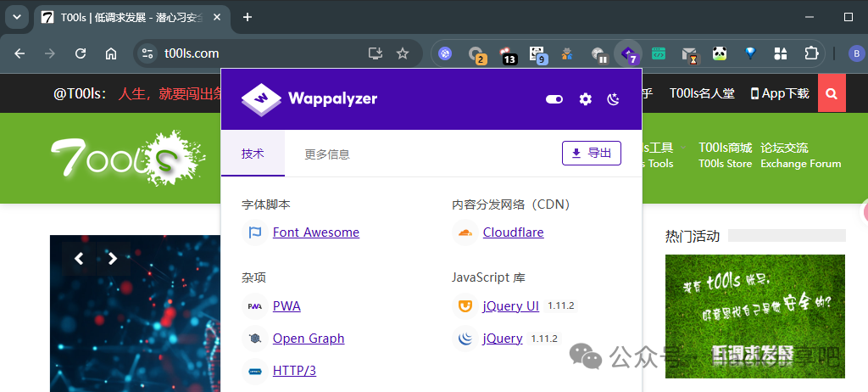Toggle the Wappalyzer enable switch
The height and width of the screenshot is (392, 868).
[x=554, y=99]
